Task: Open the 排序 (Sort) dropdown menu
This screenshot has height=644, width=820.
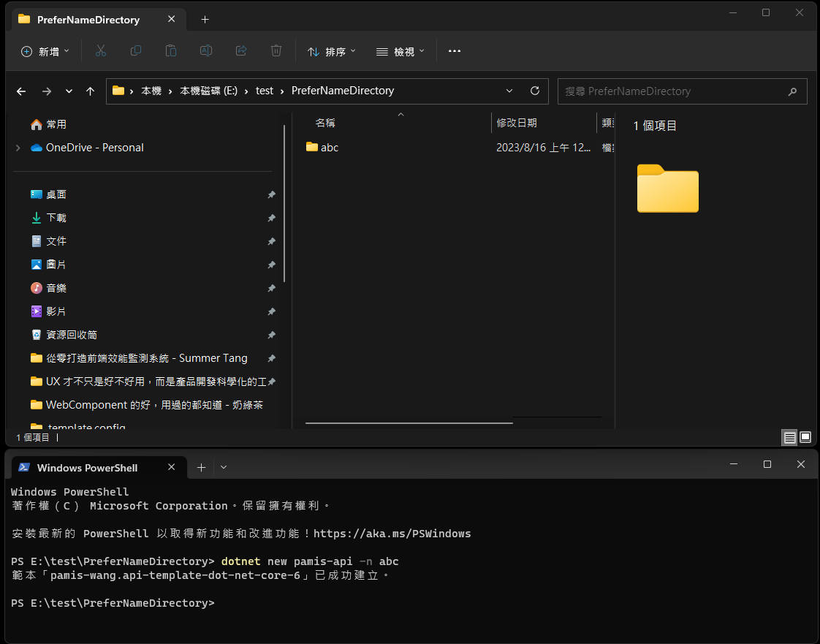Action: [x=332, y=51]
